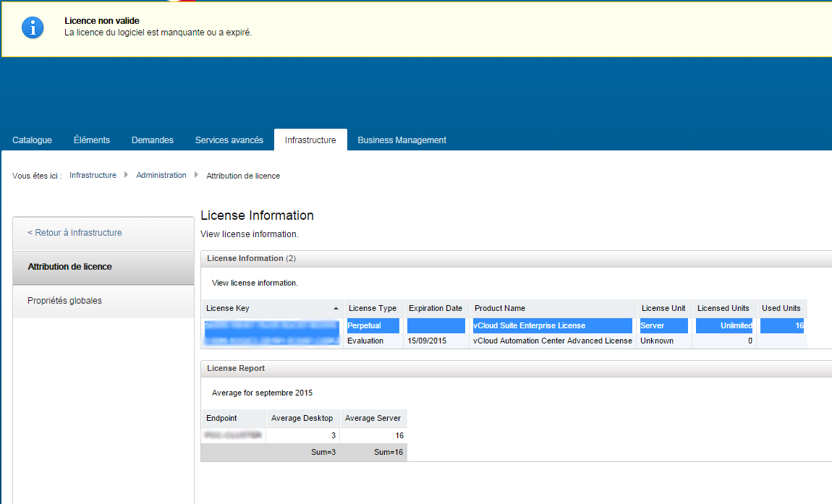Sort by Expiration Date column header
Image resolution: width=832 pixels, height=504 pixels.
[435, 308]
